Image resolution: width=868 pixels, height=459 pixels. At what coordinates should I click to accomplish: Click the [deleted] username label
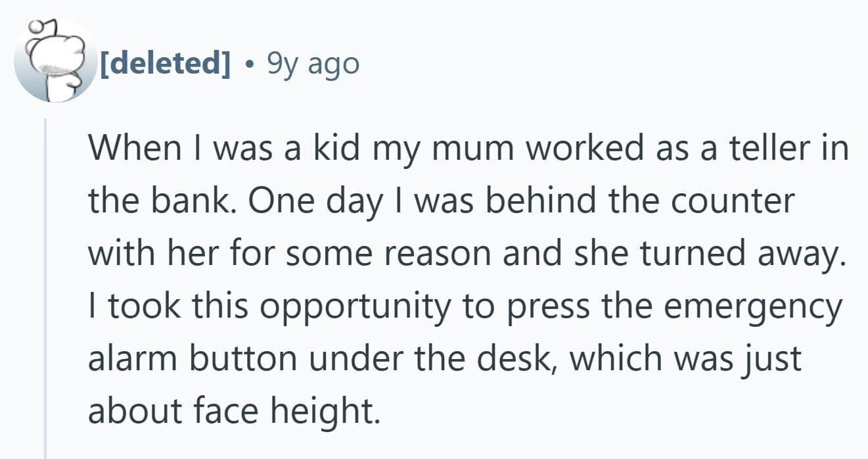tap(165, 64)
